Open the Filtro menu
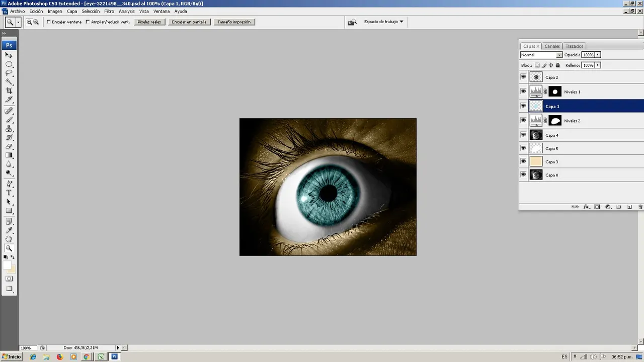 tap(109, 11)
